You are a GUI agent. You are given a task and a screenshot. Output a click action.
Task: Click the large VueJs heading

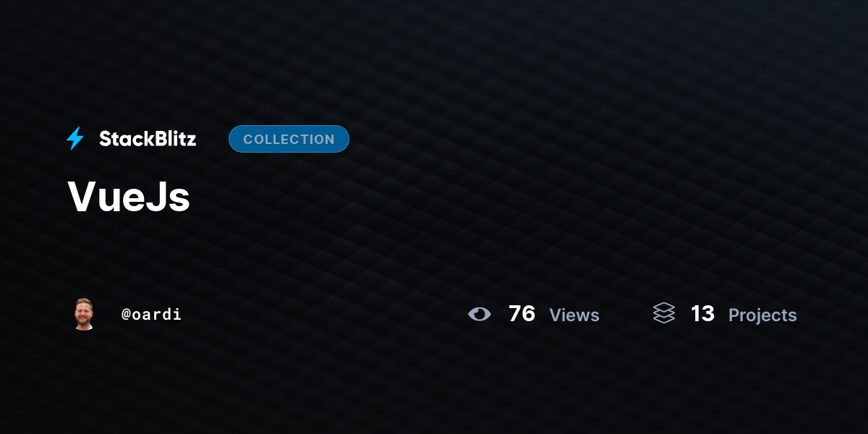(129, 197)
